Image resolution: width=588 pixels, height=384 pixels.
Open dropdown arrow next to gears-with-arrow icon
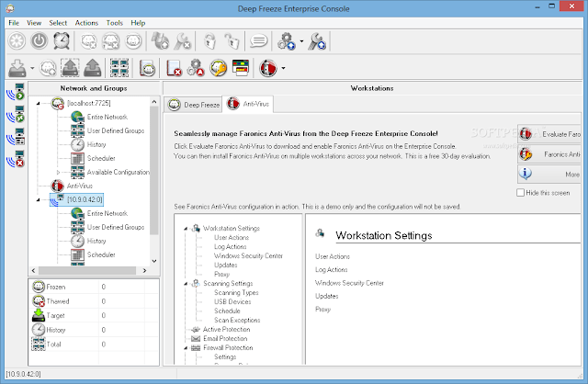point(301,40)
